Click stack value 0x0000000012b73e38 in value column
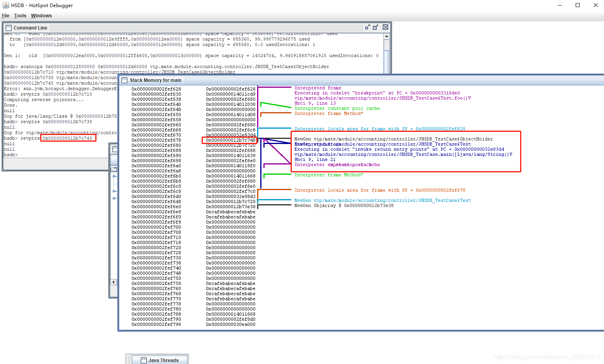This screenshot has width=604, height=364. [231, 207]
